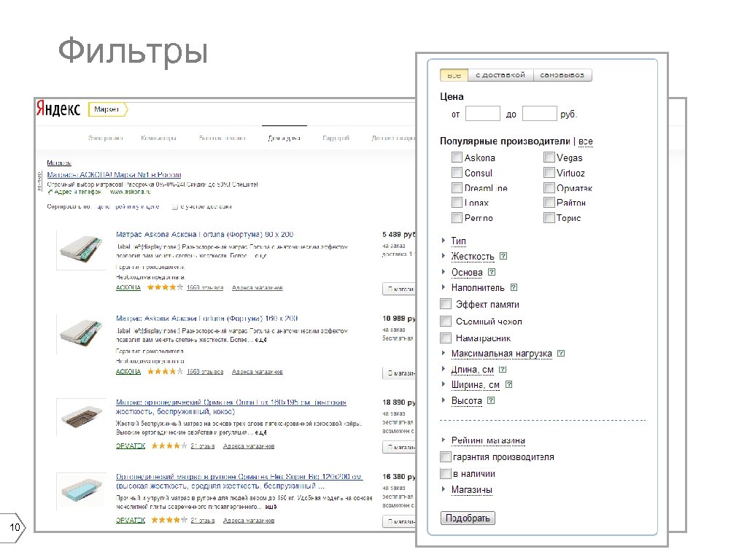
Task: Tick the Орматек manufacturer checkbox
Action: coord(549,187)
